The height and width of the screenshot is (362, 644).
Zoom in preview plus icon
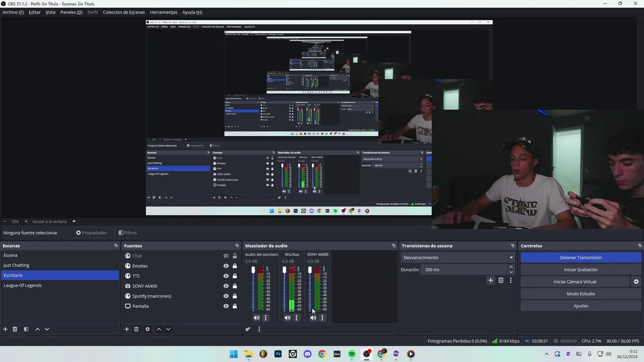[26, 221]
